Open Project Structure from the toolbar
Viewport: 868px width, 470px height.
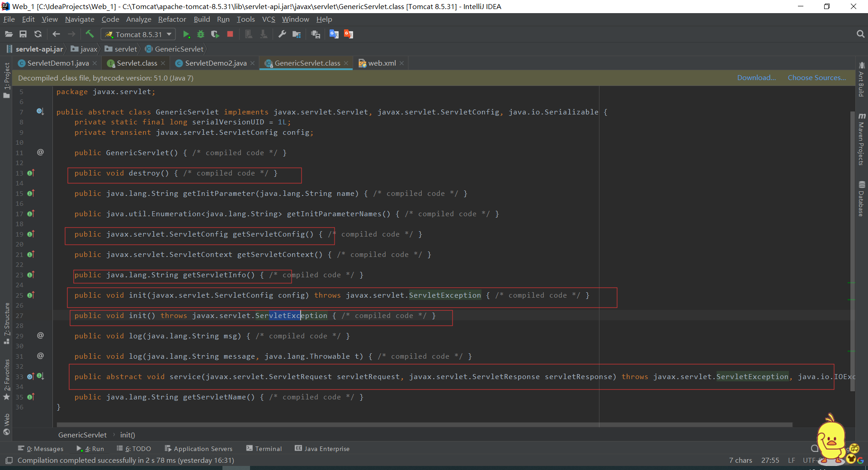pyautogui.click(x=297, y=34)
